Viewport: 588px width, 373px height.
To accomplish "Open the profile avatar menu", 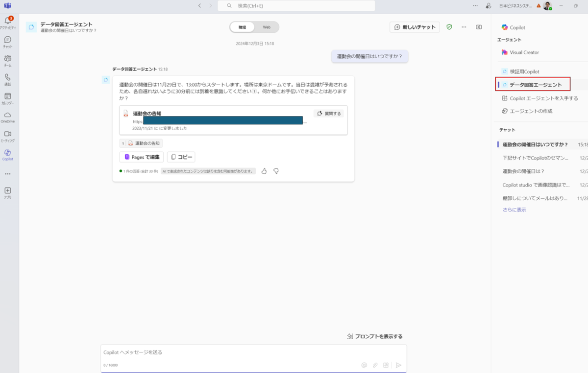I will tap(547, 5).
